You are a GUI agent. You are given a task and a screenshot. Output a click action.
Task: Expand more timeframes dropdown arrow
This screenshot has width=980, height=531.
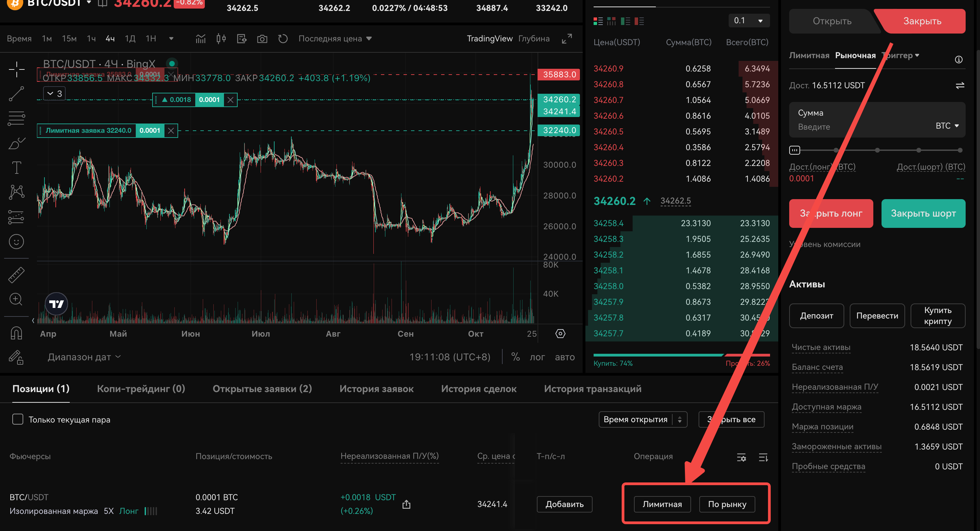(x=171, y=38)
